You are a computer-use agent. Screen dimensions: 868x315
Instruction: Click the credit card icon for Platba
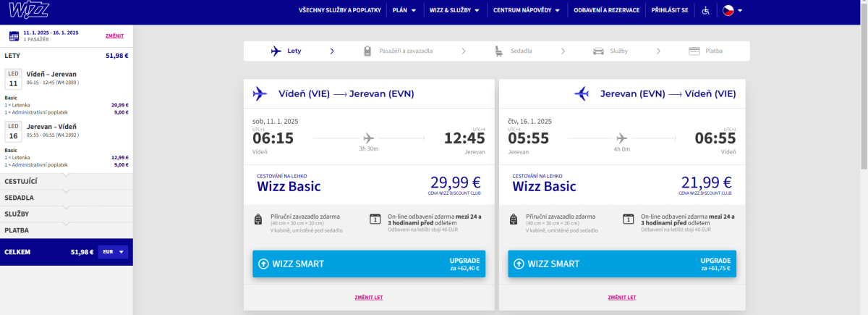pyautogui.click(x=694, y=51)
